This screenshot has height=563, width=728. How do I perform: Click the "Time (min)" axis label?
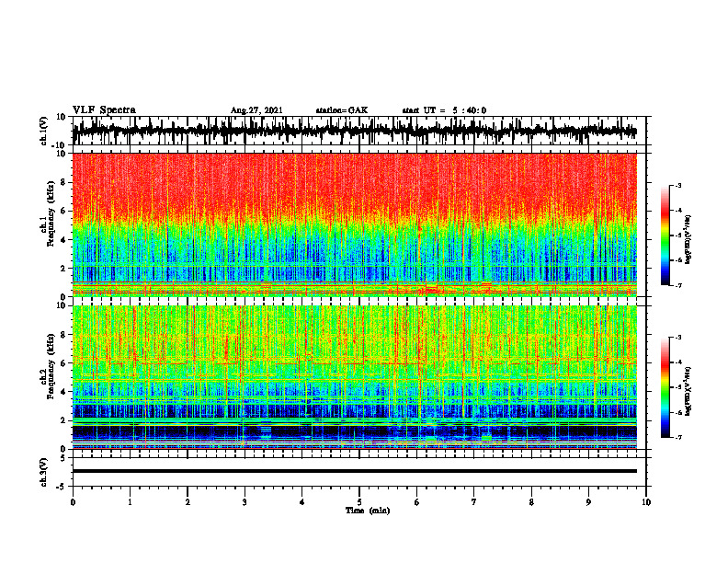368,511
